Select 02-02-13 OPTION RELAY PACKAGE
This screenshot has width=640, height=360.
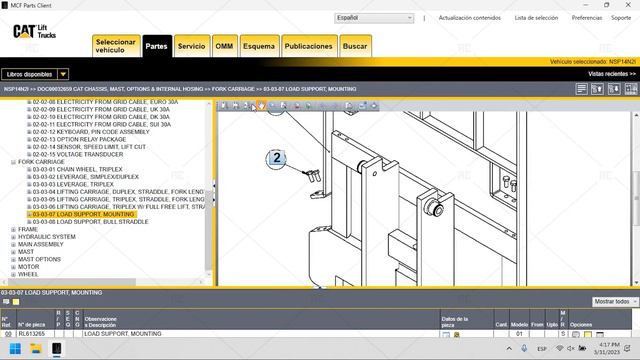coord(80,139)
